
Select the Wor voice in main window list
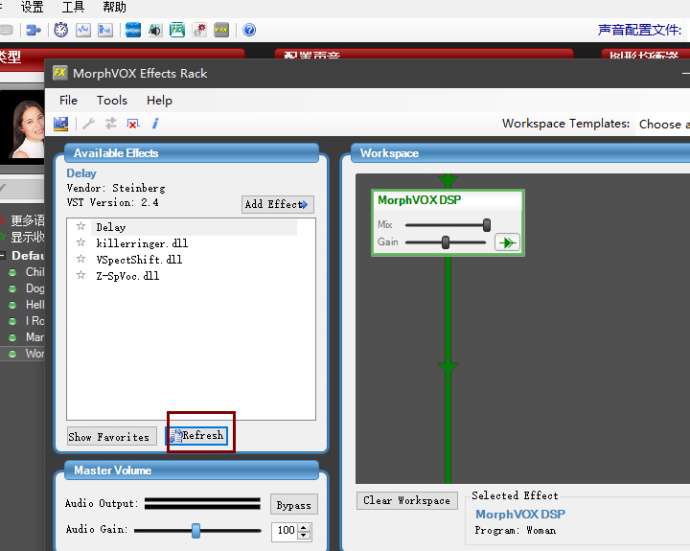[34, 353]
